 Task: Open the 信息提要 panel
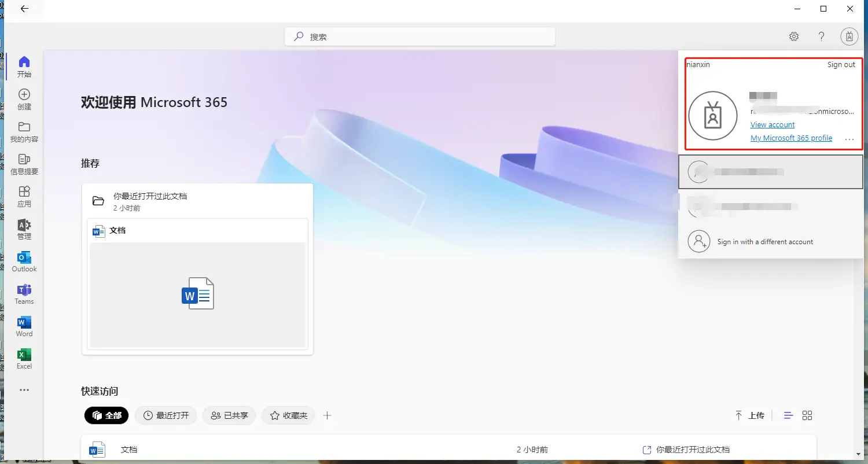click(24, 163)
